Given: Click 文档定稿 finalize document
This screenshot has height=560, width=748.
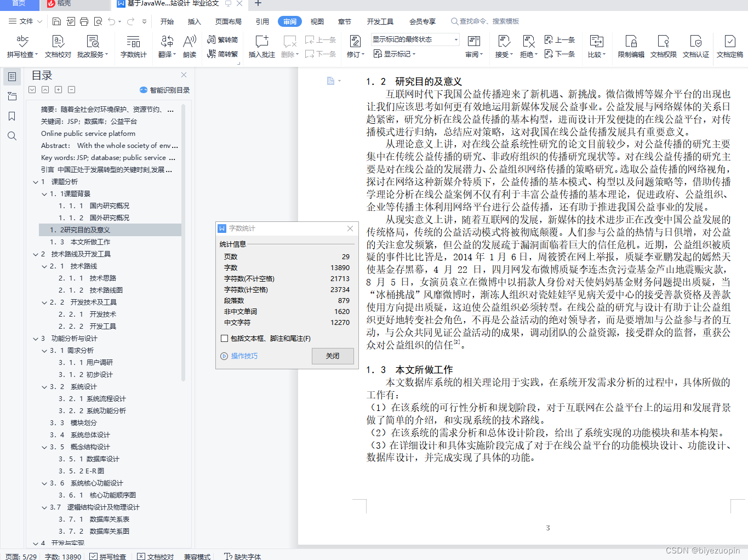Looking at the screenshot, I should point(730,47).
